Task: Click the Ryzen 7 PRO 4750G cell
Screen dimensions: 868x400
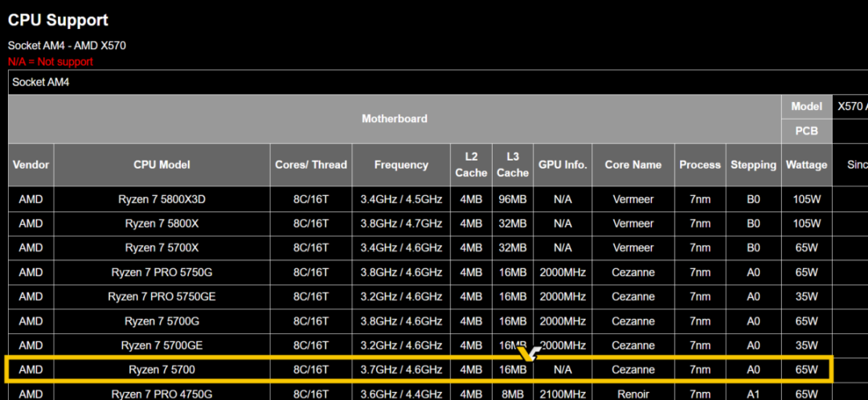Action: [162, 394]
